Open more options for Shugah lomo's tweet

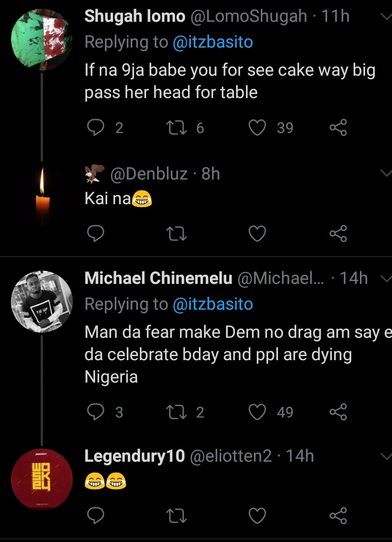pos(385,17)
